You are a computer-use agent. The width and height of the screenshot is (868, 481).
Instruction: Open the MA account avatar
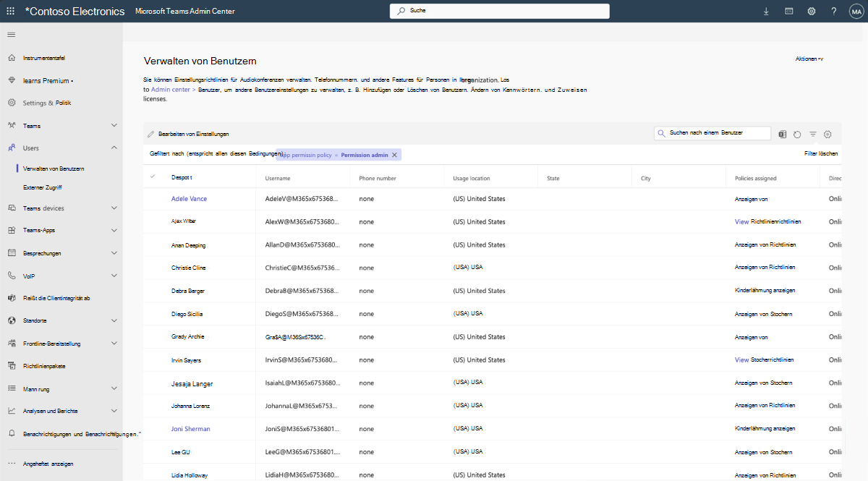[x=855, y=11]
